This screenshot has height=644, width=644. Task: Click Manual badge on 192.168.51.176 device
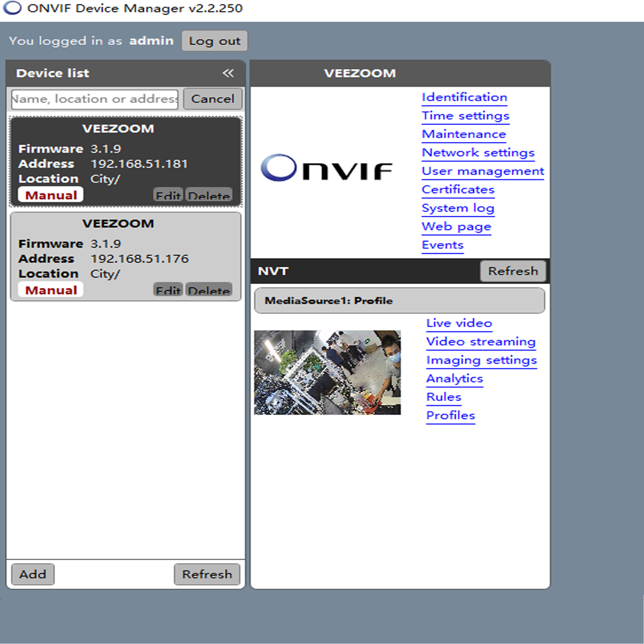click(51, 290)
